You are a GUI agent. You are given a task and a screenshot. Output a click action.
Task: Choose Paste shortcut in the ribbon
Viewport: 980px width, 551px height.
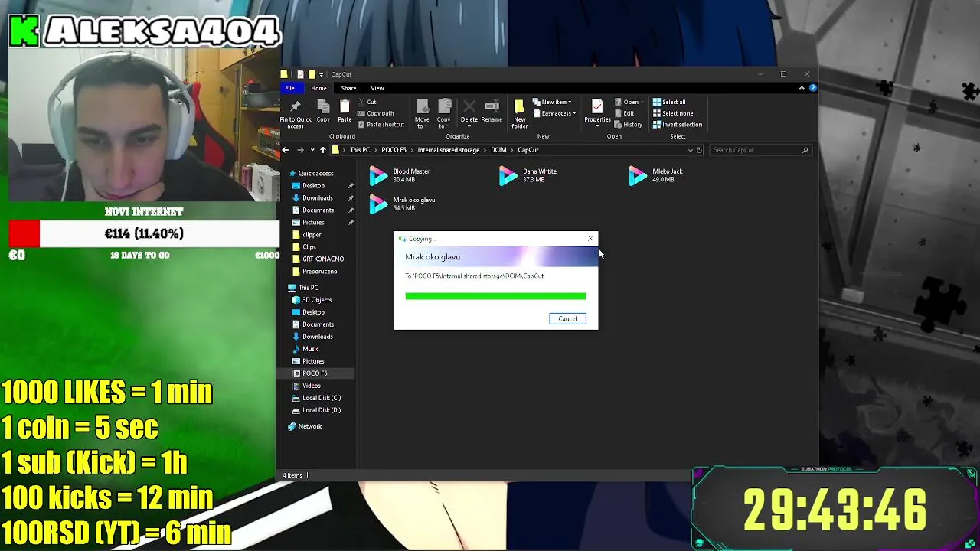pyautogui.click(x=380, y=125)
